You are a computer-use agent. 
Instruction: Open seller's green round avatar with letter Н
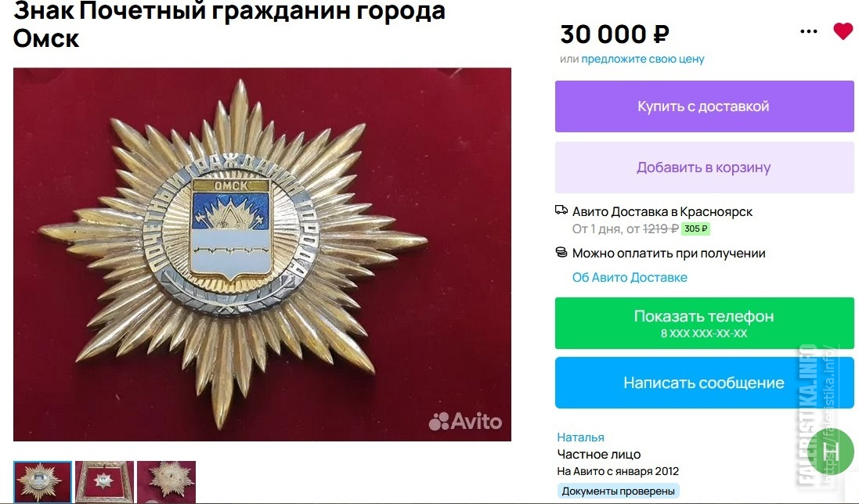click(831, 452)
